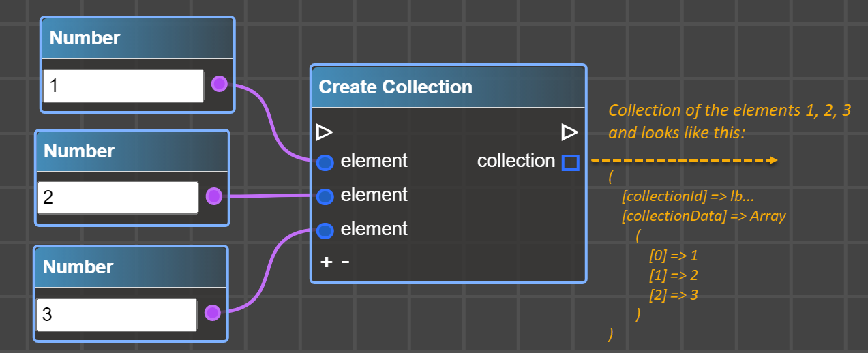The image size is (868, 353).
Task: Select the header of Number node with value 3
Action: [x=131, y=266]
